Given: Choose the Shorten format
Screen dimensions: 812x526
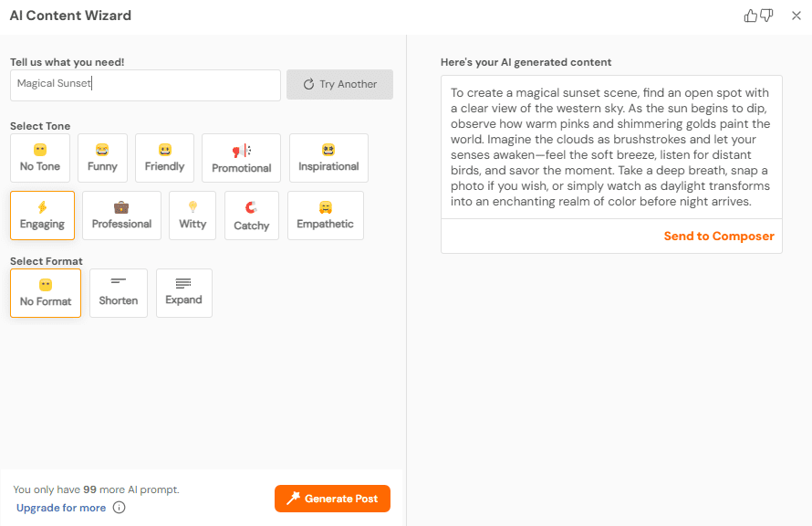Looking at the screenshot, I should point(119,293).
